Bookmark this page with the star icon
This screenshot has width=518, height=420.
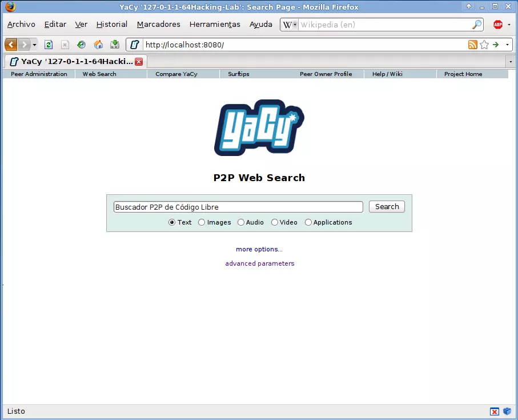click(484, 45)
